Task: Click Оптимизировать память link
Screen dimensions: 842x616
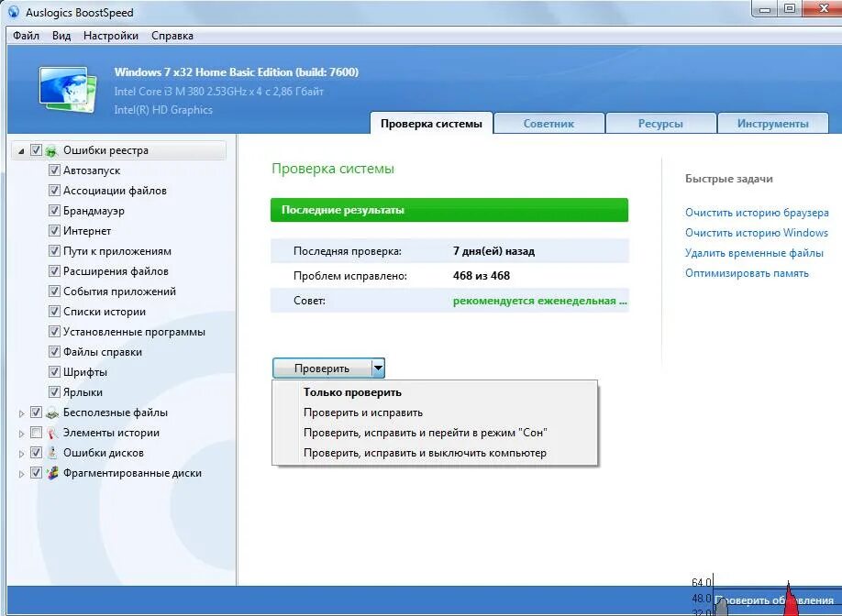Action: tap(747, 273)
